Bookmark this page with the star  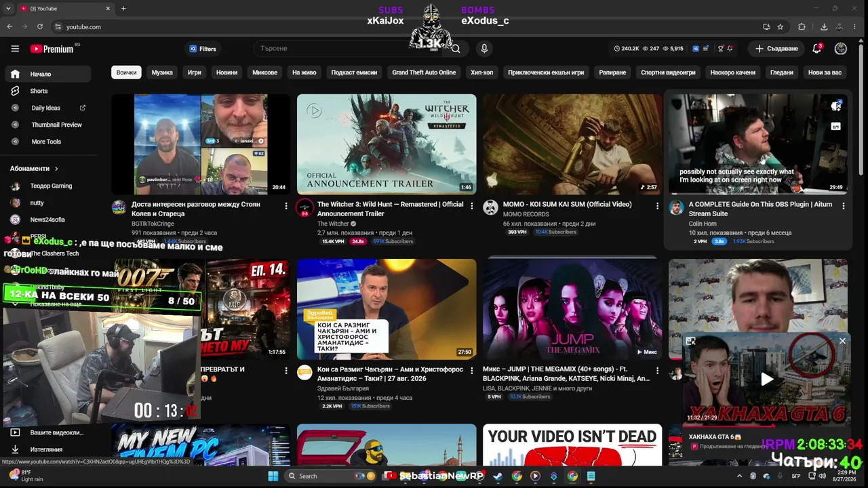tap(781, 27)
